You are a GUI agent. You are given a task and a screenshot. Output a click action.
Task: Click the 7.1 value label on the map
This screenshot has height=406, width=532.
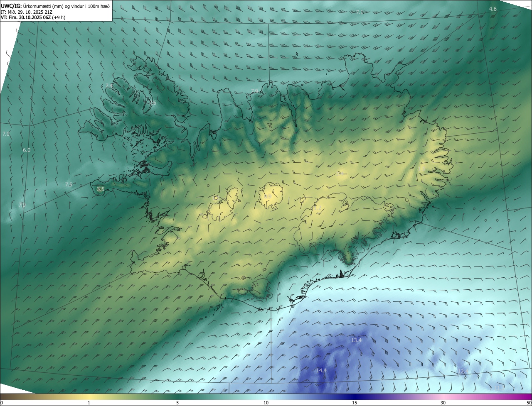pyautogui.click(x=360, y=12)
